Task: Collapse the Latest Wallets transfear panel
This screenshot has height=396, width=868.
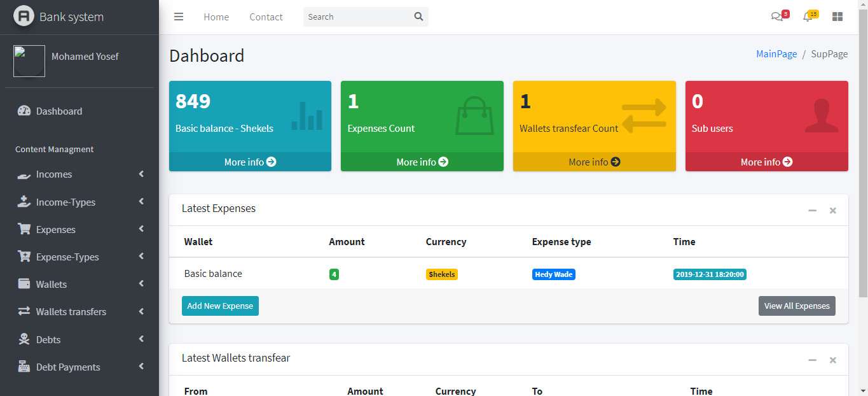Action: pyautogui.click(x=812, y=360)
